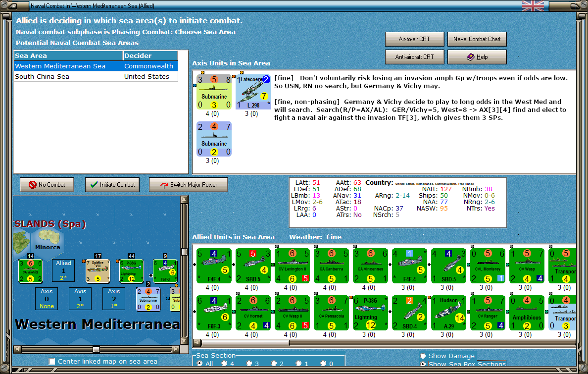Select P-38G Lightning in Allied Units panel
The height and width of the screenshot is (374, 588).
(371, 313)
